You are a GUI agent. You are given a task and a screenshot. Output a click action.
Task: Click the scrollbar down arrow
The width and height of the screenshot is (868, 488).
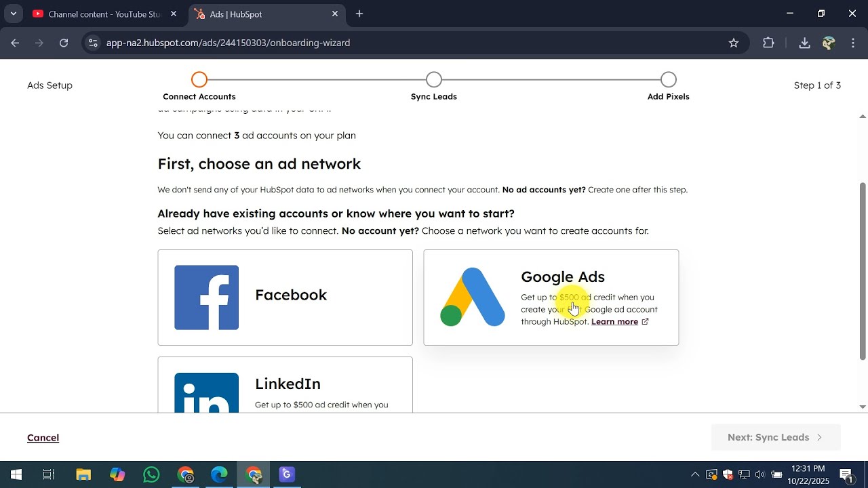point(863,407)
